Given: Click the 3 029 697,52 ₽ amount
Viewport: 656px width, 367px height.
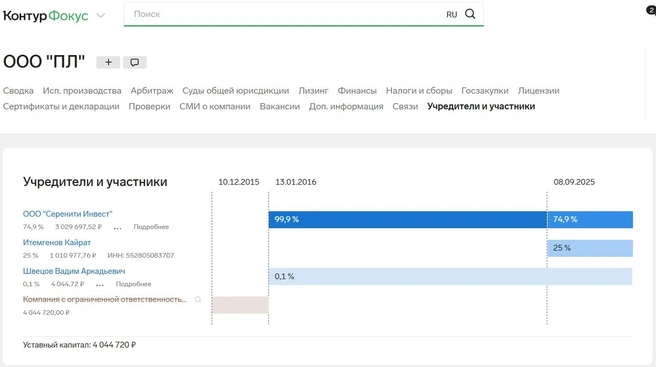Looking at the screenshot, I should point(78,227).
